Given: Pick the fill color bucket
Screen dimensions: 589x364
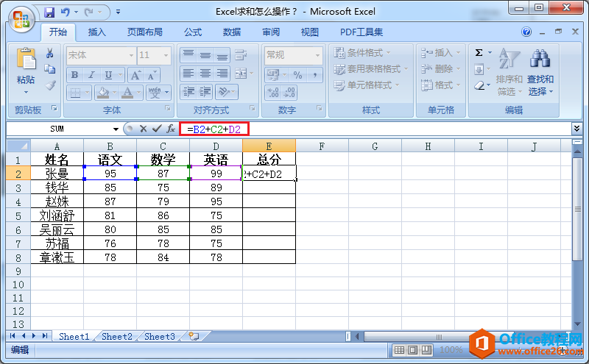Looking at the screenshot, I should click(103, 93).
